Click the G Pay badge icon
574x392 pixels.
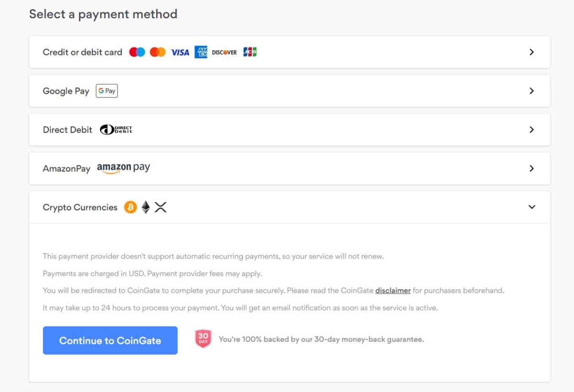pos(107,91)
